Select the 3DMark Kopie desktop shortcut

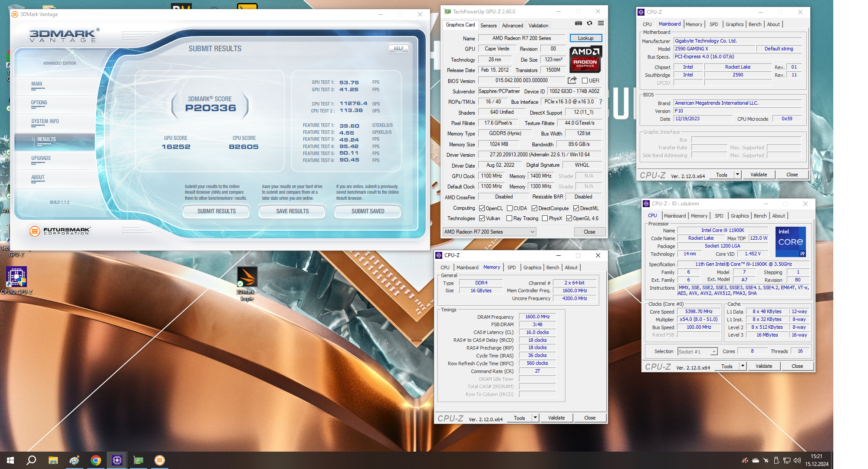[x=247, y=284]
